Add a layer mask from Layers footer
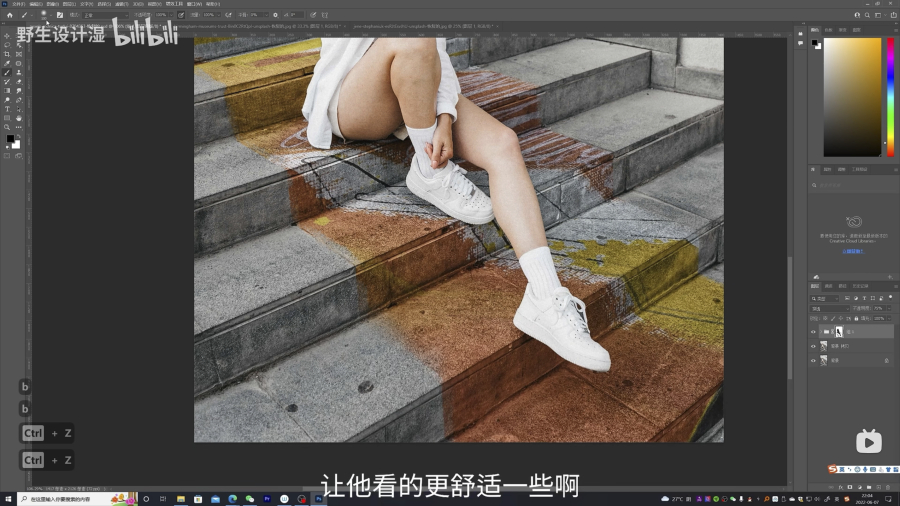Screen dimensions: 900x506 pyautogui.click(x=850, y=487)
